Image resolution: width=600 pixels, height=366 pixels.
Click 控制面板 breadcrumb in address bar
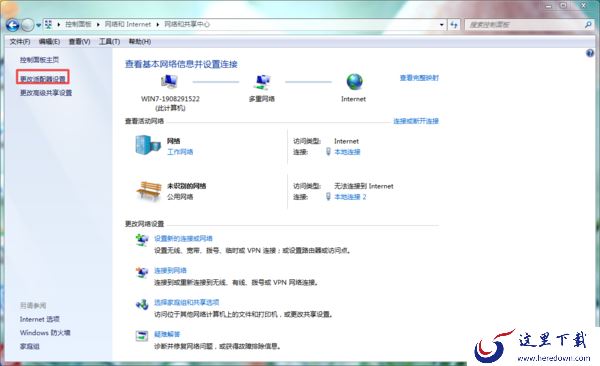[x=78, y=24]
